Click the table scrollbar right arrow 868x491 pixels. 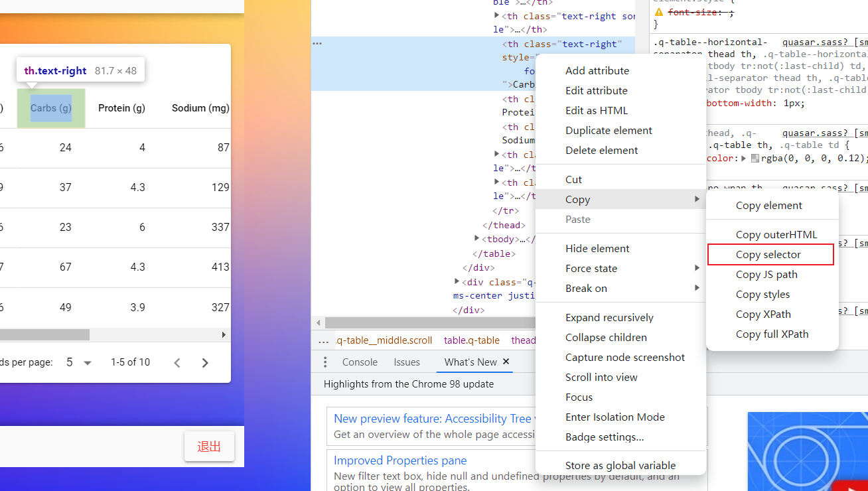pyautogui.click(x=224, y=335)
